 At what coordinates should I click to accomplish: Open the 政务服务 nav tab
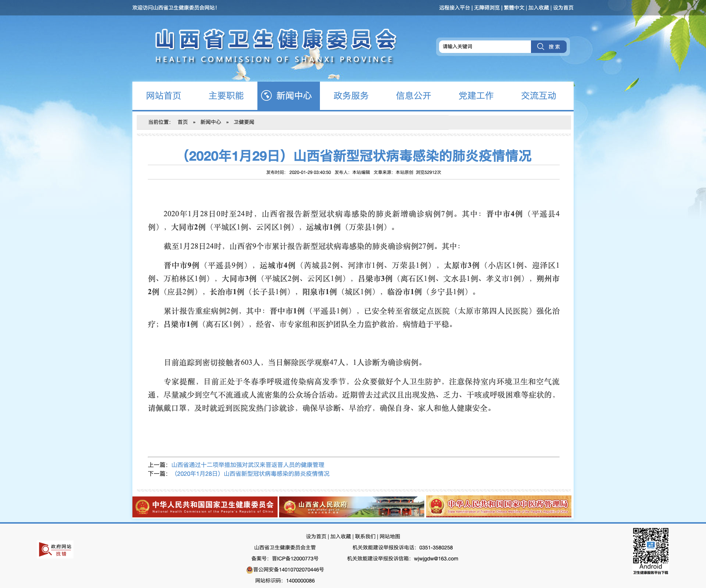[351, 96]
